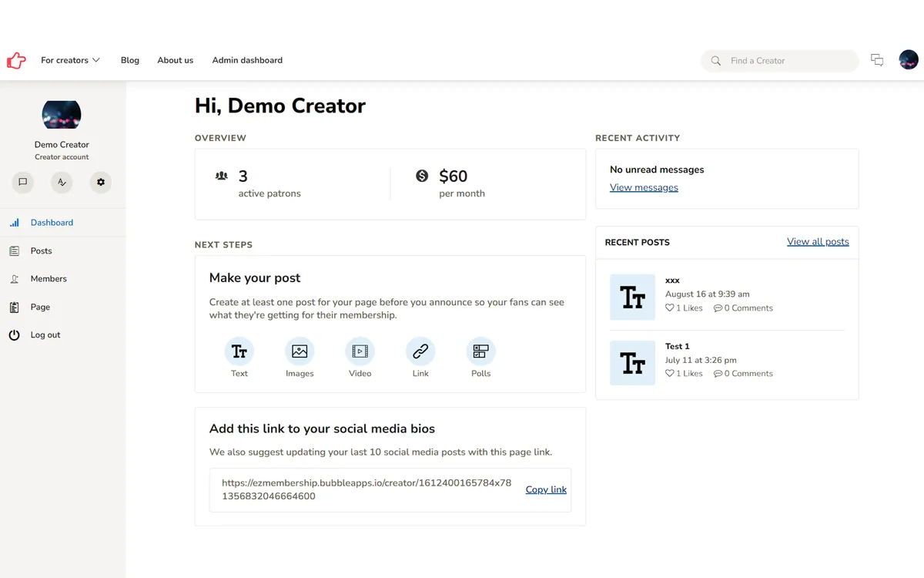Viewport: 924px width, 578px height.
Task: Open the user avatar in top-right header
Action: pyautogui.click(x=909, y=60)
